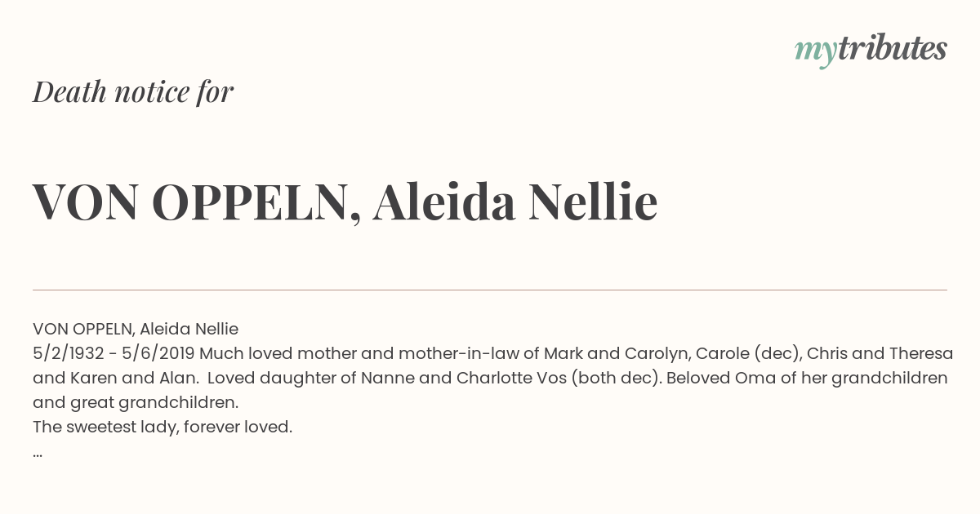Click the words 'and great grandchildren.'

point(136,402)
